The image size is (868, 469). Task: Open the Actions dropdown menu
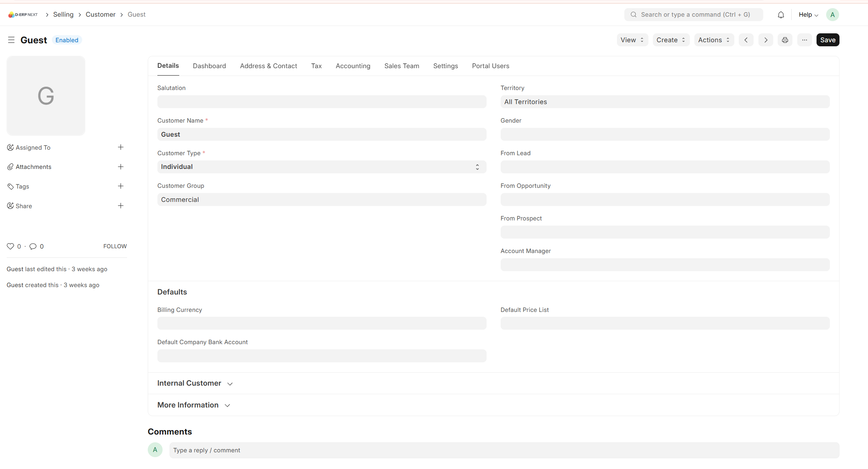point(714,40)
